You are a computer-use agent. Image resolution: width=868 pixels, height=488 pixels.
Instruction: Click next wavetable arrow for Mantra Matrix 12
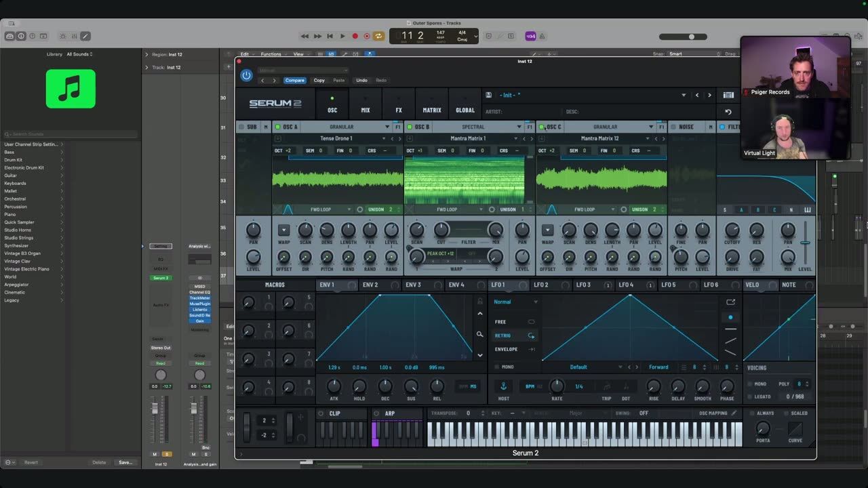point(663,138)
